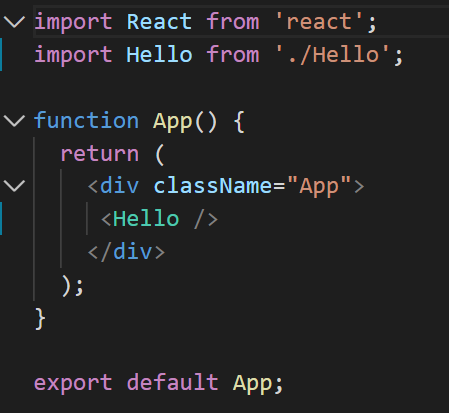The height and width of the screenshot is (413, 449).
Task: Click the "App" attribute string value
Action: click(x=319, y=186)
